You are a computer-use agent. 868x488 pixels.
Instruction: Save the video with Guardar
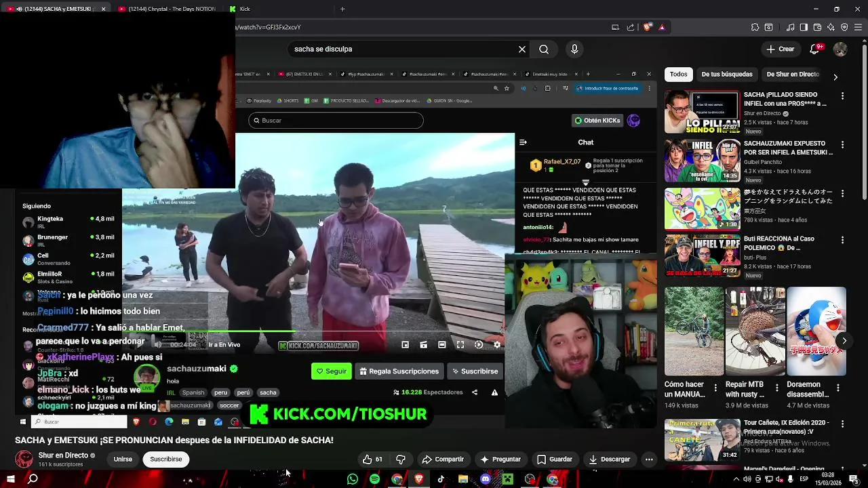554,460
